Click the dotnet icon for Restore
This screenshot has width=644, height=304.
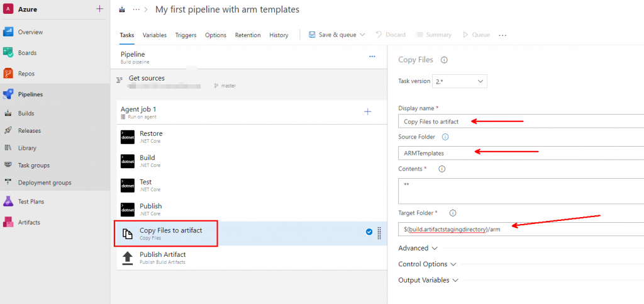[127, 137]
